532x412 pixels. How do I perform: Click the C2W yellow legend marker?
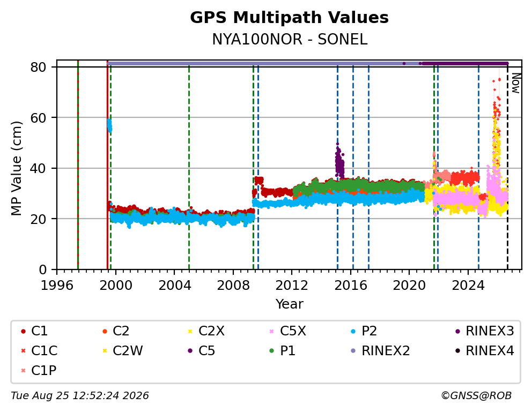point(105,351)
